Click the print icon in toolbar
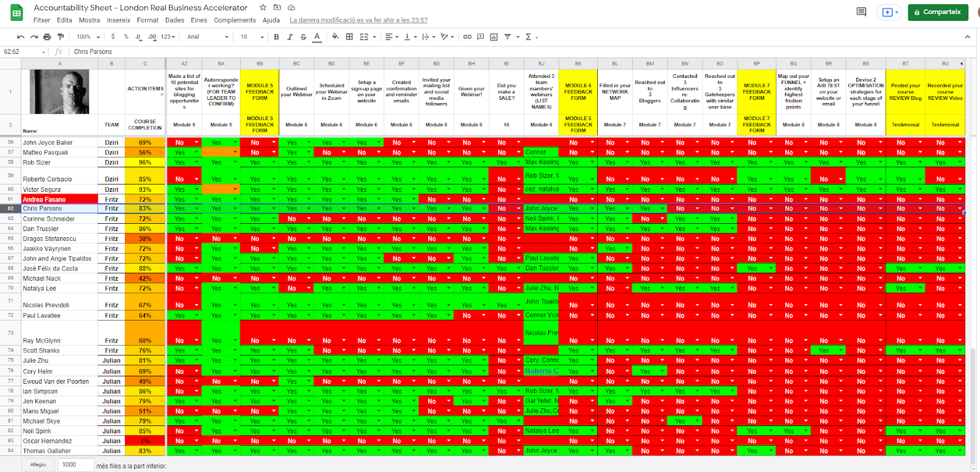 click(x=47, y=37)
